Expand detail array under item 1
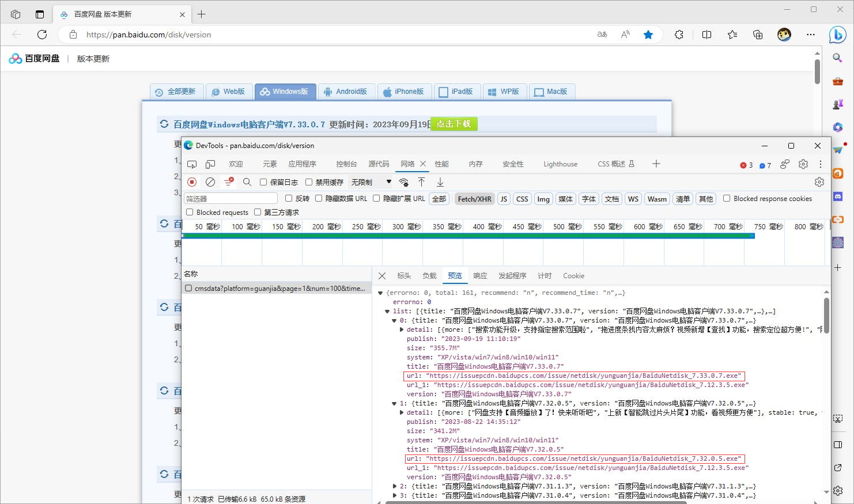The width and height of the screenshot is (854, 504). (x=402, y=412)
